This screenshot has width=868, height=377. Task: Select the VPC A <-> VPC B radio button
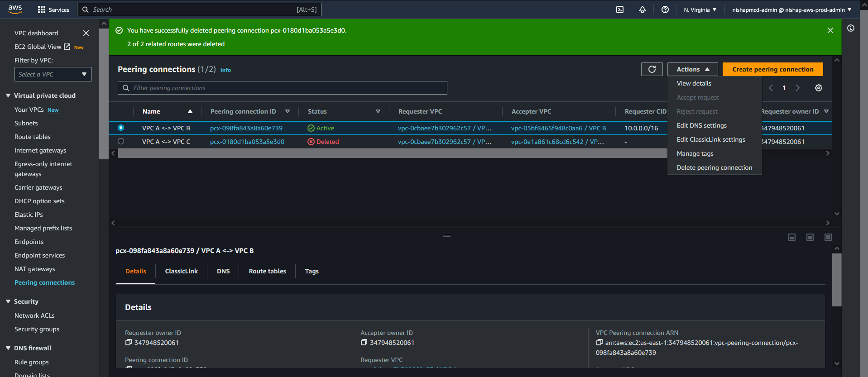coord(121,128)
